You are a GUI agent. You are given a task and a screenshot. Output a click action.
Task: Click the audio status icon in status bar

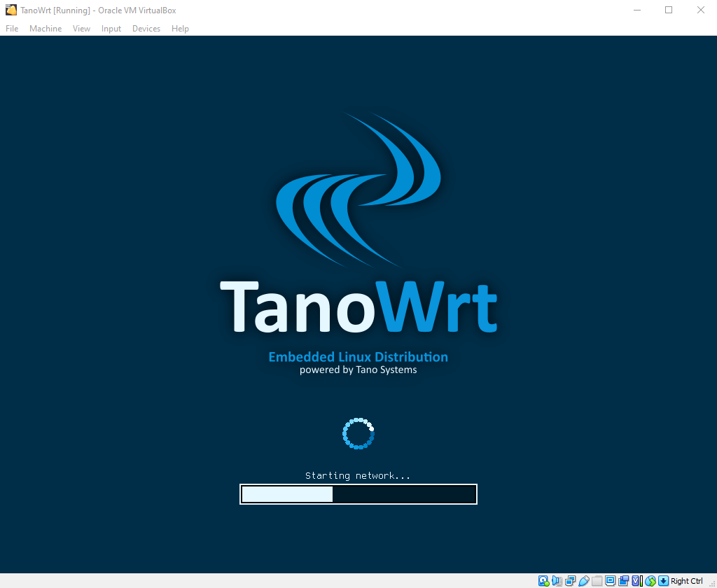[x=557, y=580]
